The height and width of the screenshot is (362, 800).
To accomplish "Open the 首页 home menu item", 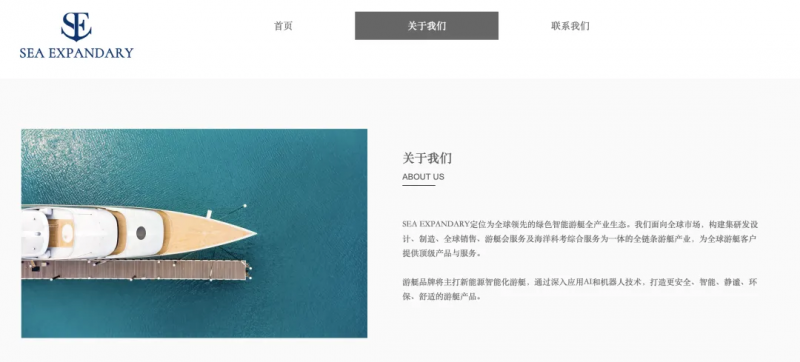I will click(283, 26).
